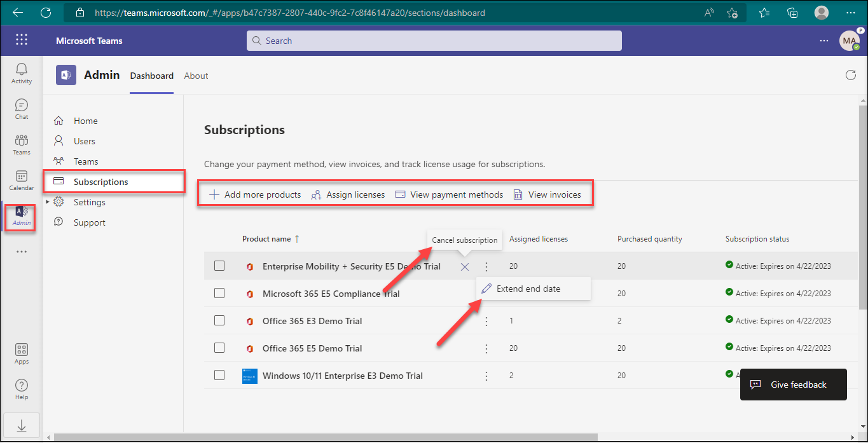Screen dimensions: 868x443
Task: Open more options for Office 365 E5 Demo Trial
Action: 486,348
